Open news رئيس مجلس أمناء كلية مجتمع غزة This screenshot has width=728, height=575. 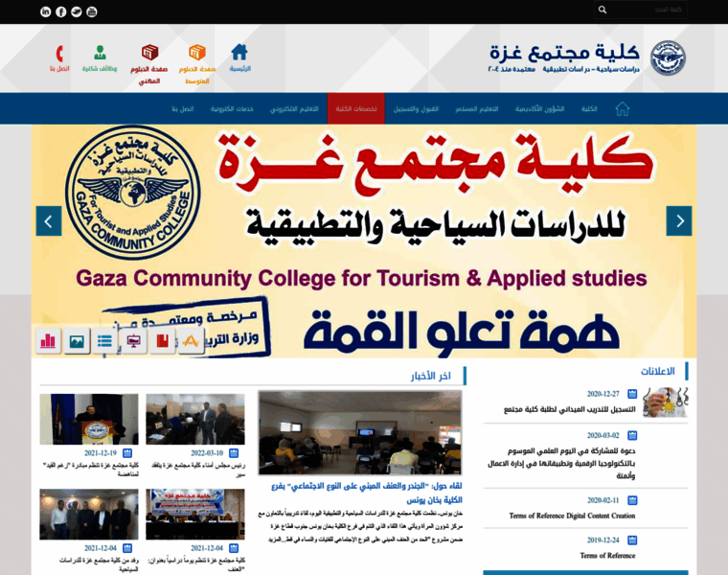pos(198,469)
